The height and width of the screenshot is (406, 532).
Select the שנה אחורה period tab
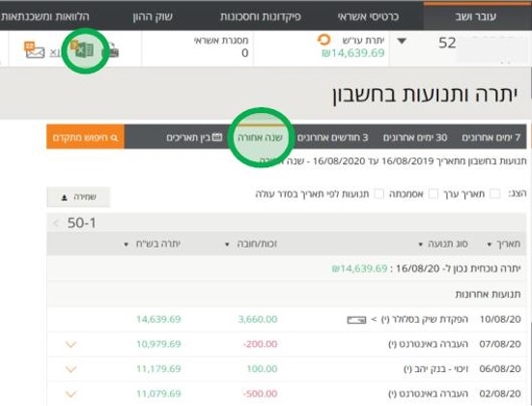pyautogui.click(x=261, y=137)
